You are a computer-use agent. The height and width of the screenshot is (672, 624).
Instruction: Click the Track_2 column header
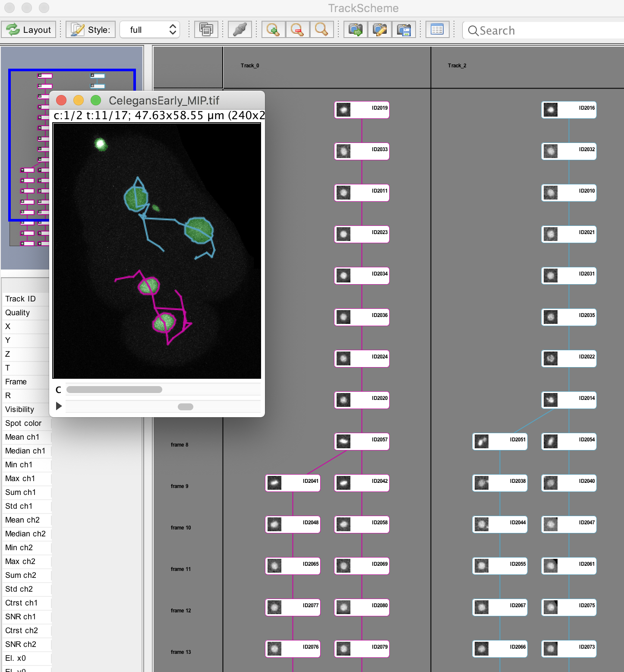point(457,66)
